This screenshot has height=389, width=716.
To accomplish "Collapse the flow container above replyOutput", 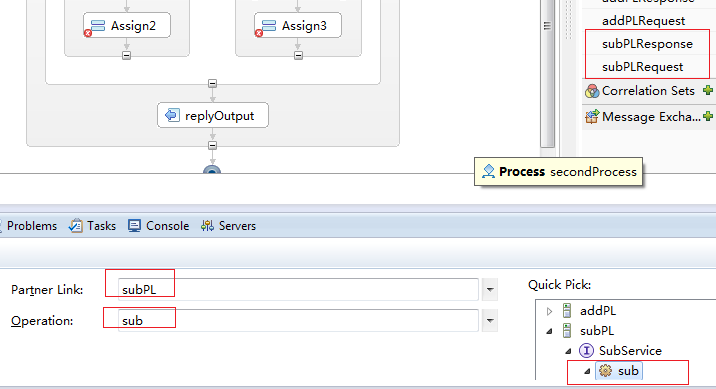I will (x=212, y=84).
